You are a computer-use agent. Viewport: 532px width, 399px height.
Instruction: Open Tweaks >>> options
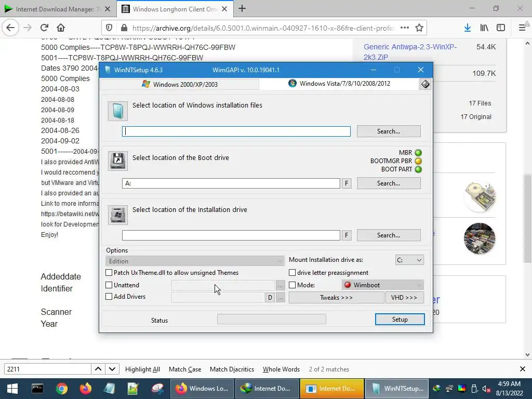tap(336, 298)
